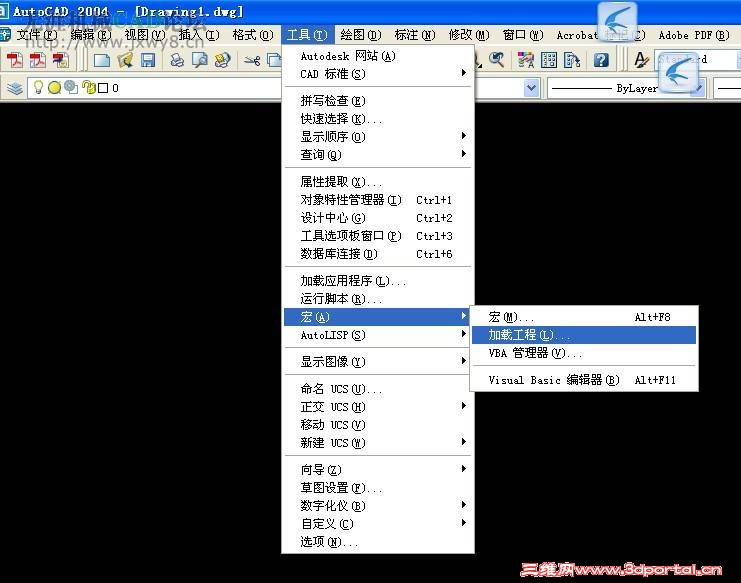Expand the 正交 UCS submenu
741x583 pixels.
coord(377,407)
